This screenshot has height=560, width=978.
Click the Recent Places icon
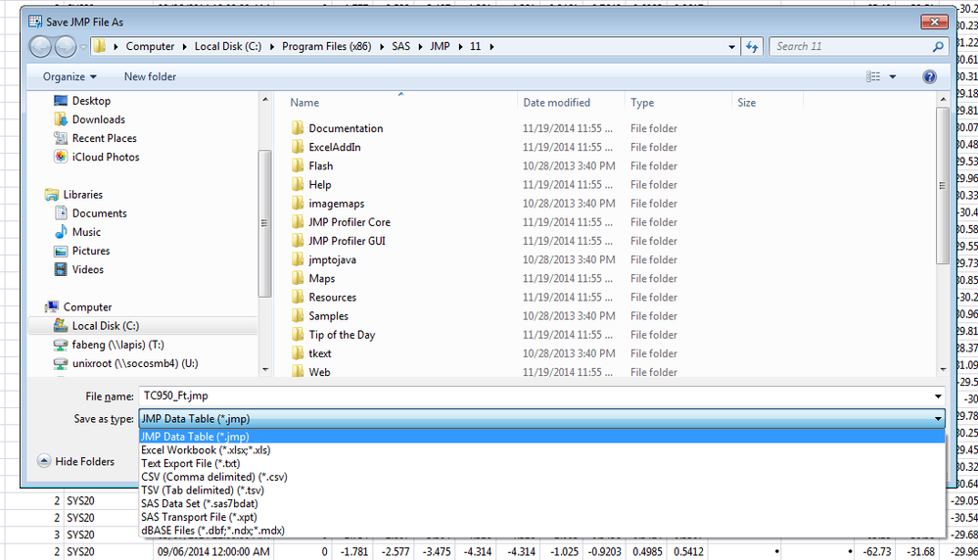tap(61, 138)
